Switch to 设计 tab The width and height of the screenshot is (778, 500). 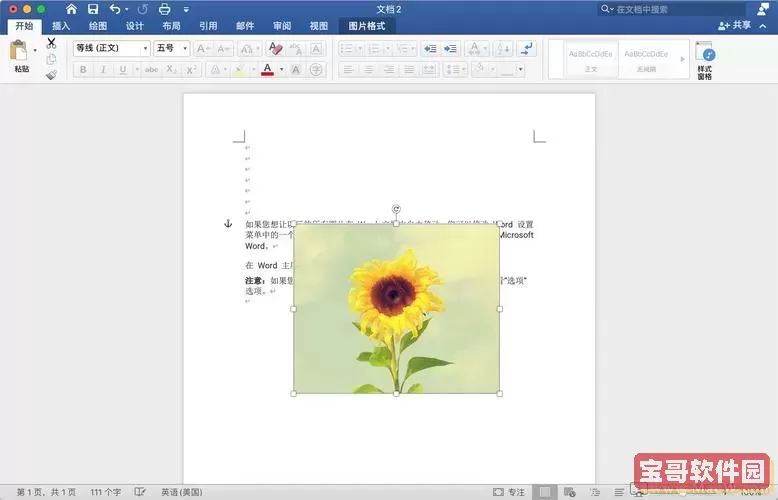(x=134, y=26)
